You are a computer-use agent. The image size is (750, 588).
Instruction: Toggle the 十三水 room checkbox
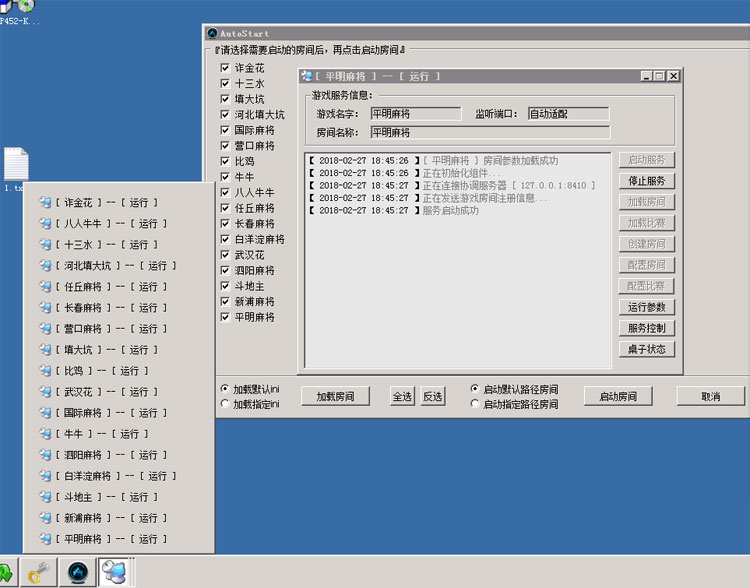coord(225,84)
